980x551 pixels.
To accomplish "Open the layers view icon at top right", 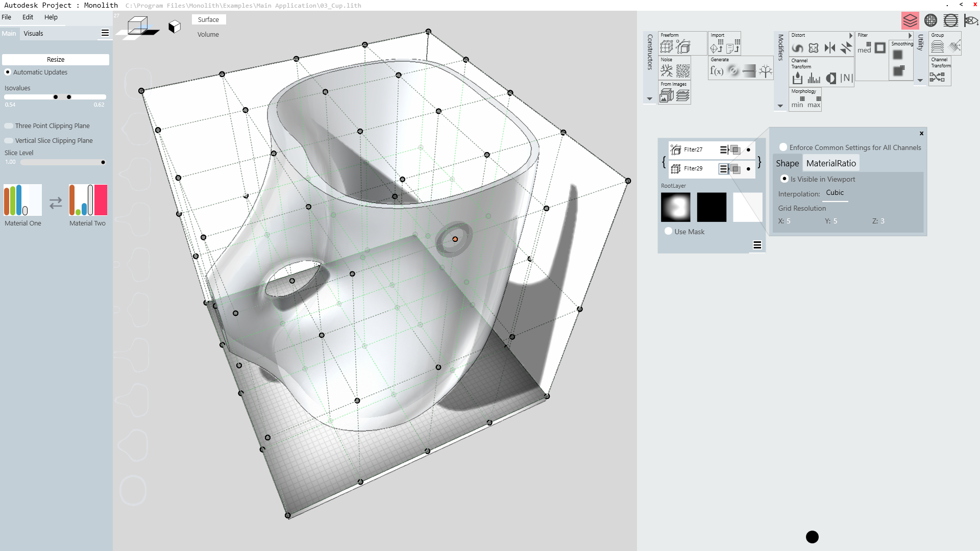I will tap(910, 20).
